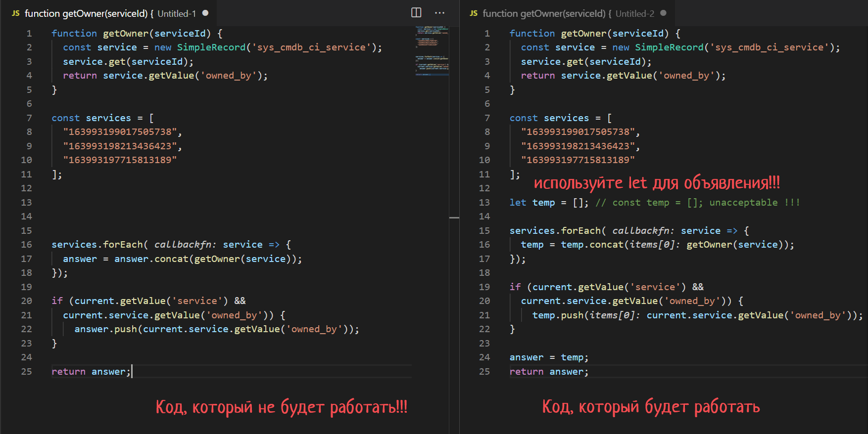Click 'SimpleRecord' in the left editor
This screenshot has height=434, width=868.
coord(211,47)
